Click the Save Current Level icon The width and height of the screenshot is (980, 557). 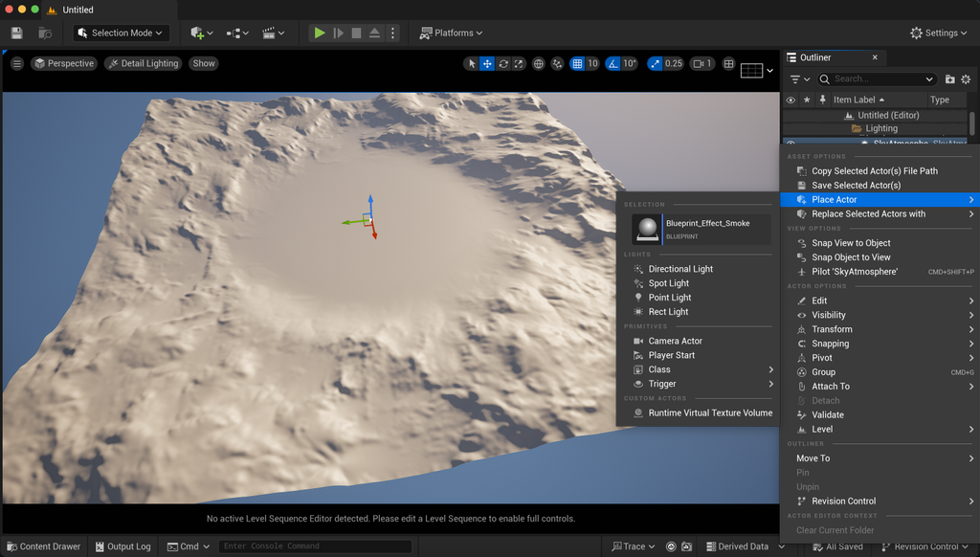click(x=16, y=32)
